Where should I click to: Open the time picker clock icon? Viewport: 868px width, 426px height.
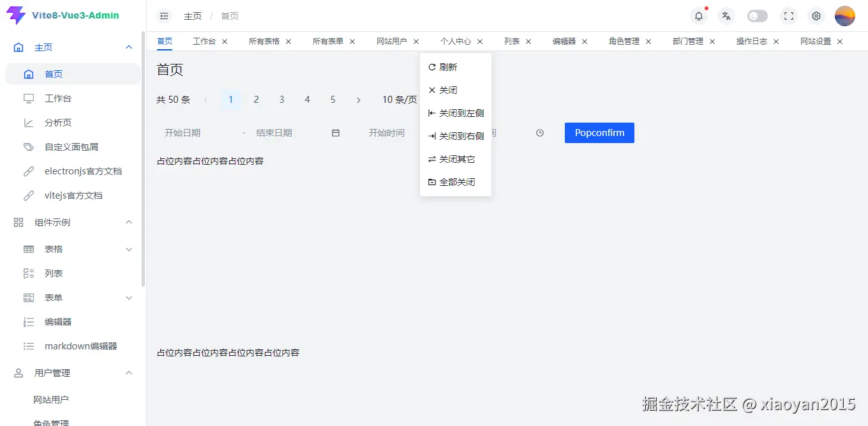[x=540, y=133]
